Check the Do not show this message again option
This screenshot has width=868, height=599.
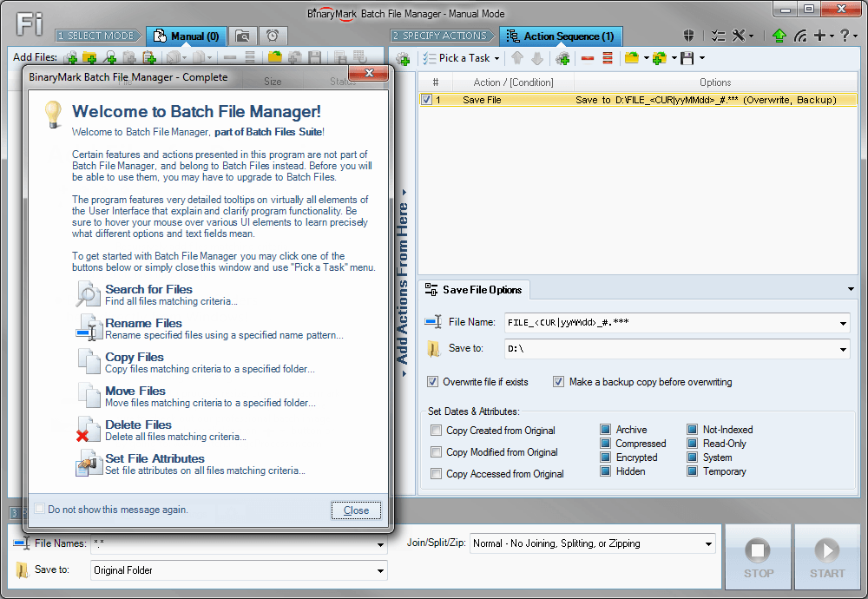click(x=39, y=510)
